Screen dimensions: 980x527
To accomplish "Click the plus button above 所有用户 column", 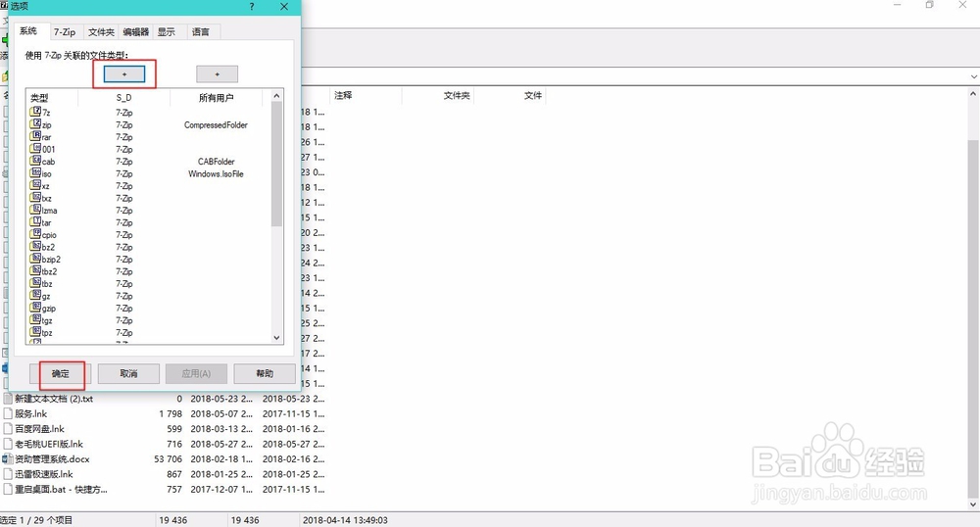I will point(217,74).
